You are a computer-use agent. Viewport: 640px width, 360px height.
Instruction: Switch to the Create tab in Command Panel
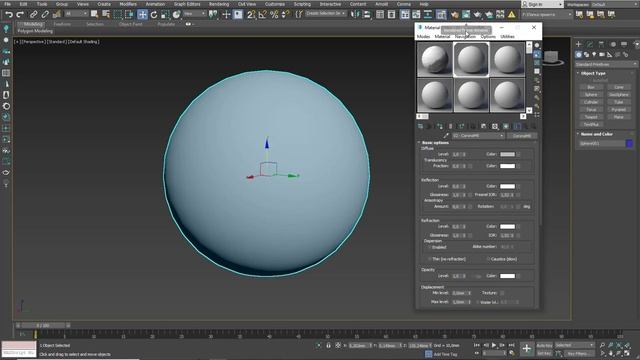point(578,44)
